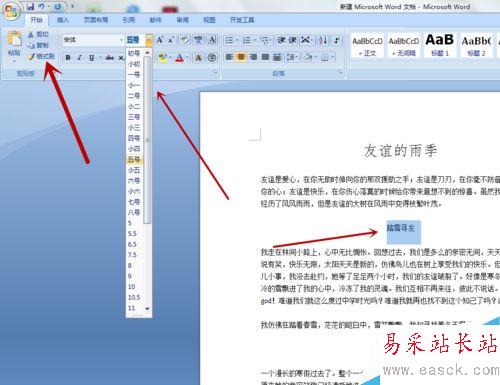Cut the selection with 剪切

[x=38, y=34]
